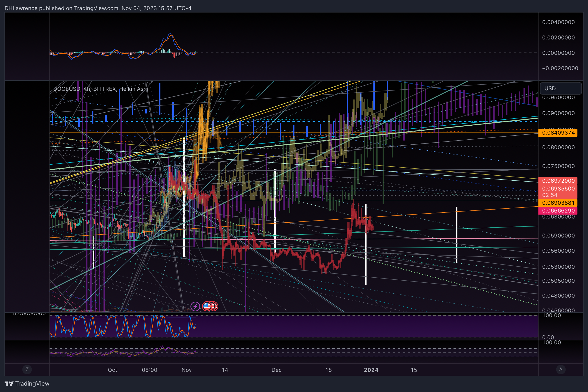Click the 18 date axis label
Viewport: 588px width, 392px height.
(x=328, y=370)
